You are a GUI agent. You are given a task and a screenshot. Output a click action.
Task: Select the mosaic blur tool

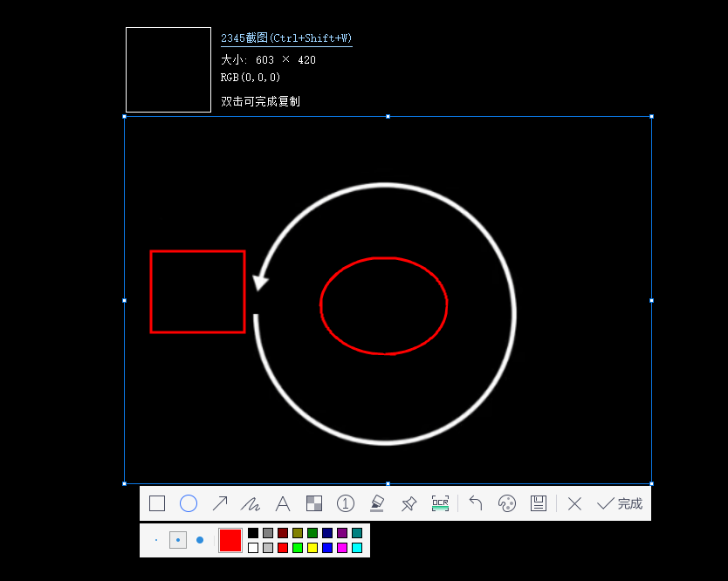[314, 503]
